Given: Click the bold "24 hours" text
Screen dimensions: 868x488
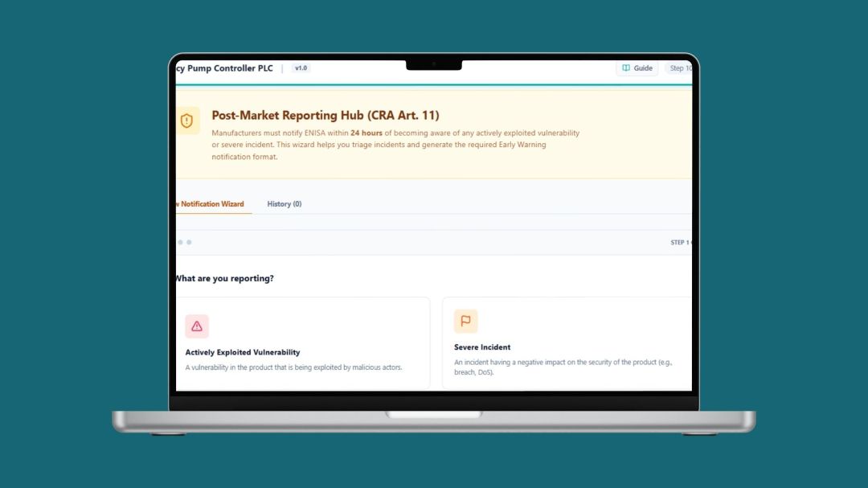Looking at the screenshot, I should (366, 133).
